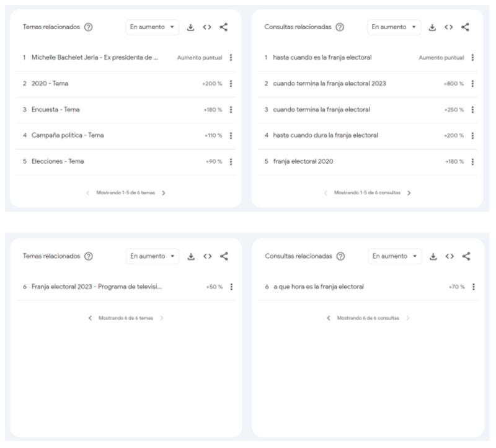Share the Consultas relacionadas panel showing queries 1-5
This screenshot has width=496, height=448.
tap(466, 27)
